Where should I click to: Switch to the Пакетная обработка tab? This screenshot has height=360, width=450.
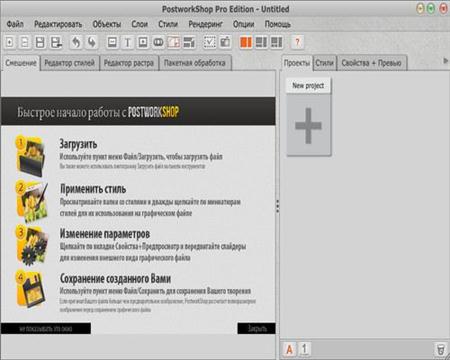[x=195, y=63]
